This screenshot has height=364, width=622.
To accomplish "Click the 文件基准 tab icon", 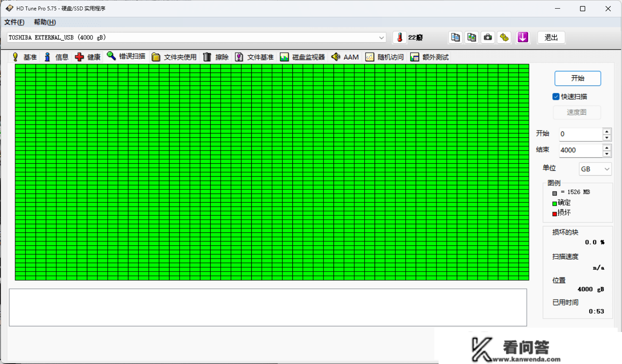I will (x=239, y=57).
